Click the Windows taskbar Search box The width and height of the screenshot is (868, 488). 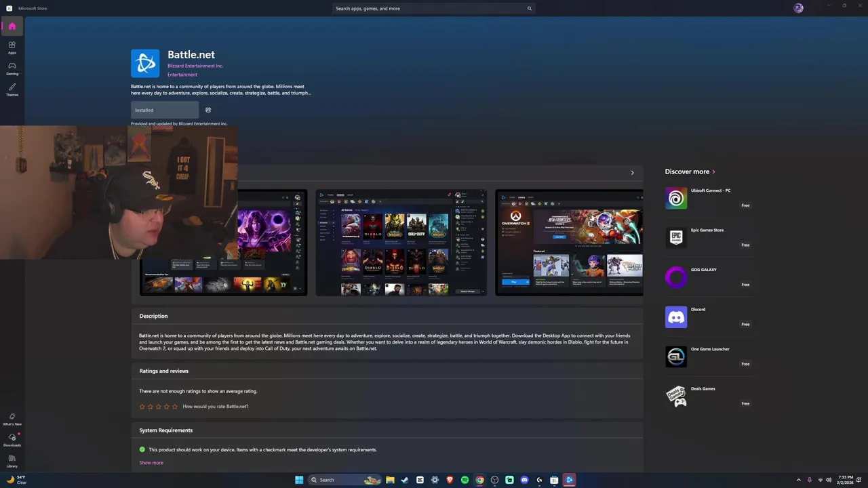pos(344,480)
